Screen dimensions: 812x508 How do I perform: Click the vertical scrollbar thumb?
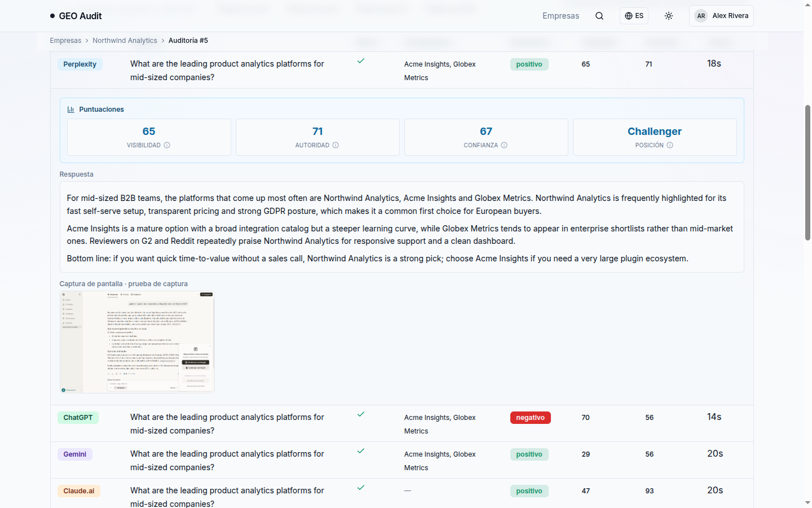(x=807, y=173)
